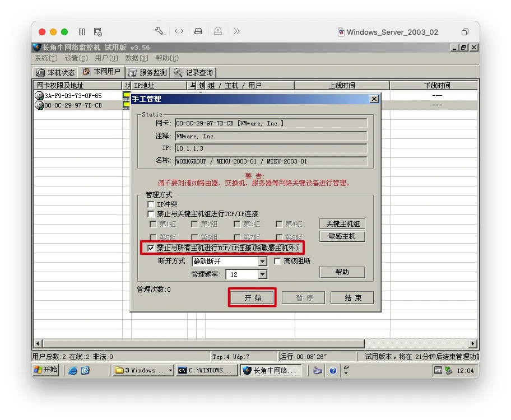The height and width of the screenshot is (420, 511).
Task: Switch to the 服务监测 tab
Action: (x=147, y=72)
